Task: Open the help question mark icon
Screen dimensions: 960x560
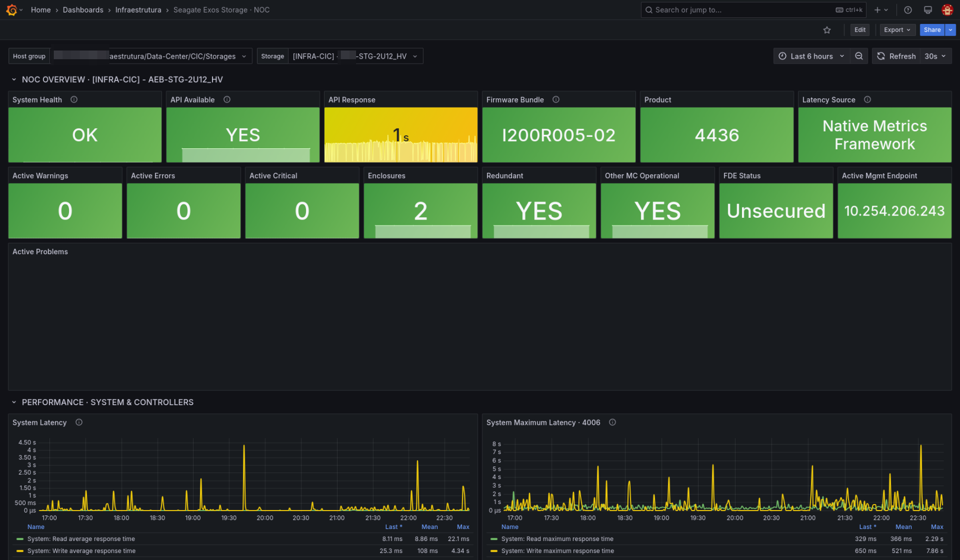Action: (x=908, y=10)
